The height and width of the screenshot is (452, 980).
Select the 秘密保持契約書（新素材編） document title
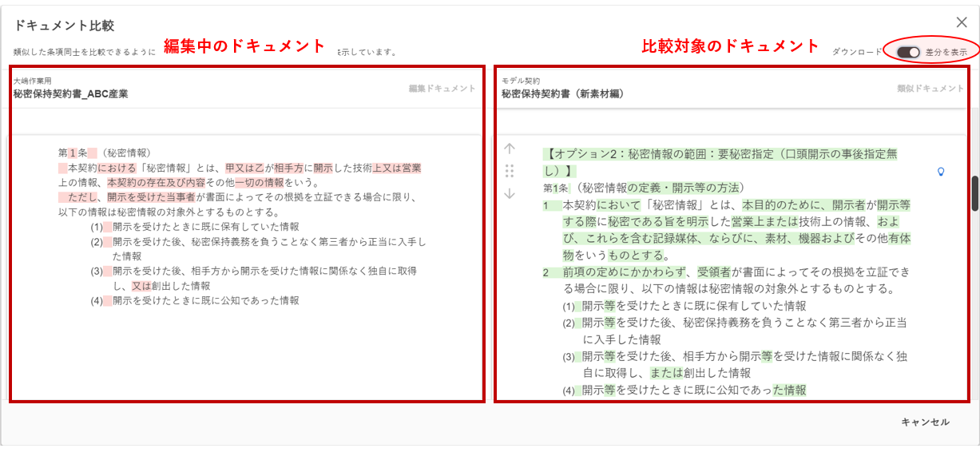pyautogui.click(x=562, y=94)
